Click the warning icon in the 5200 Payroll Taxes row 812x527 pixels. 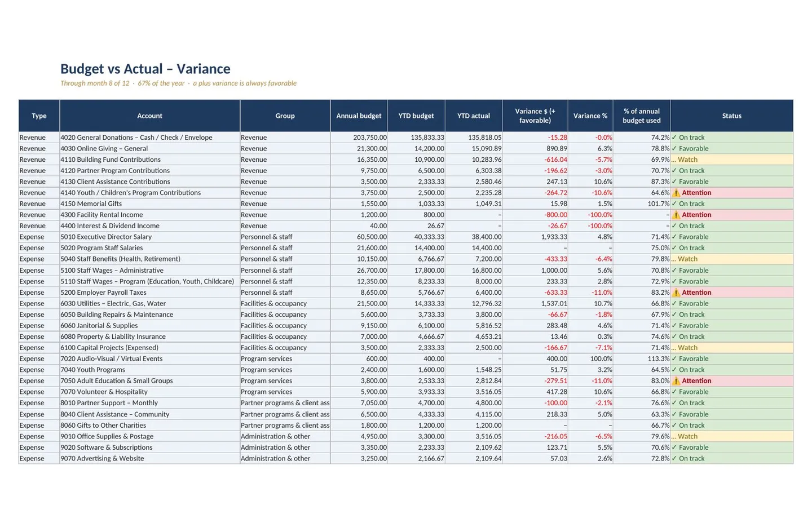[x=676, y=293]
